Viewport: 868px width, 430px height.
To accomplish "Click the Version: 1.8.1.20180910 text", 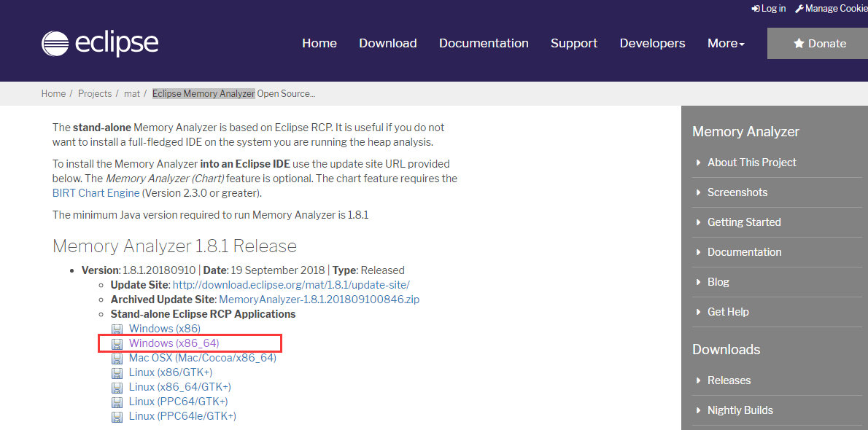I will (x=139, y=270).
